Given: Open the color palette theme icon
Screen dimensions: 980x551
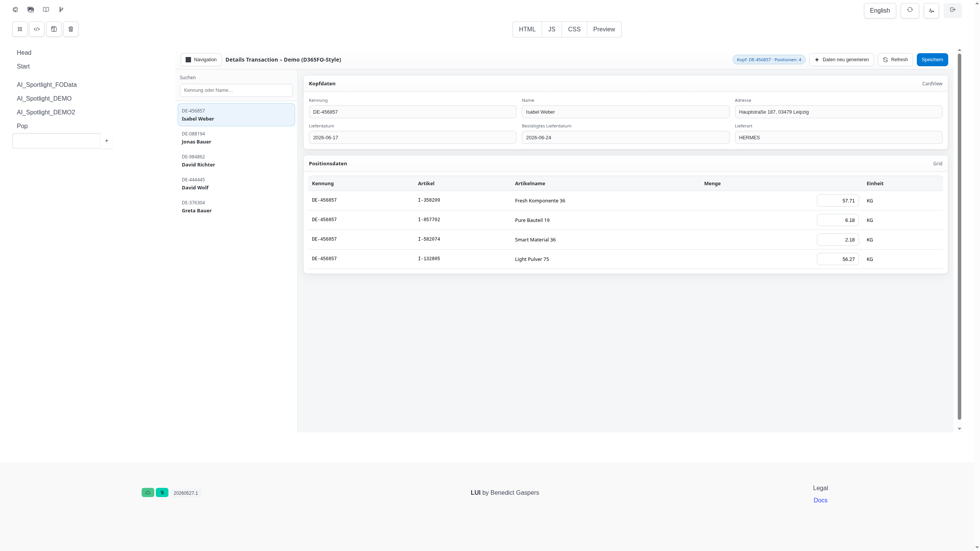Looking at the screenshot, I should pyautogui.click(x=15, y=10).
